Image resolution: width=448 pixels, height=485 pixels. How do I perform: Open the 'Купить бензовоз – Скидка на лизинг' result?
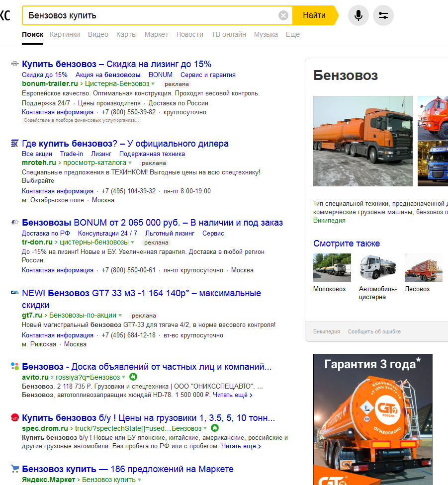coord(117,64)
